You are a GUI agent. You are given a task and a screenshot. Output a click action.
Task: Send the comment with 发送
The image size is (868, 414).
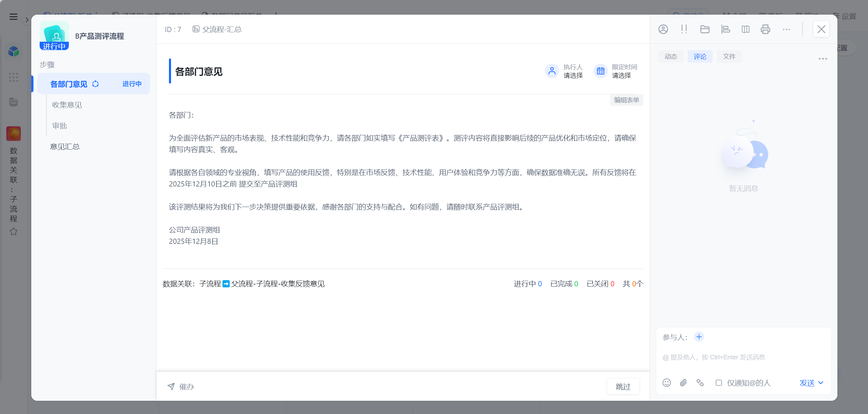coord(807,383)
